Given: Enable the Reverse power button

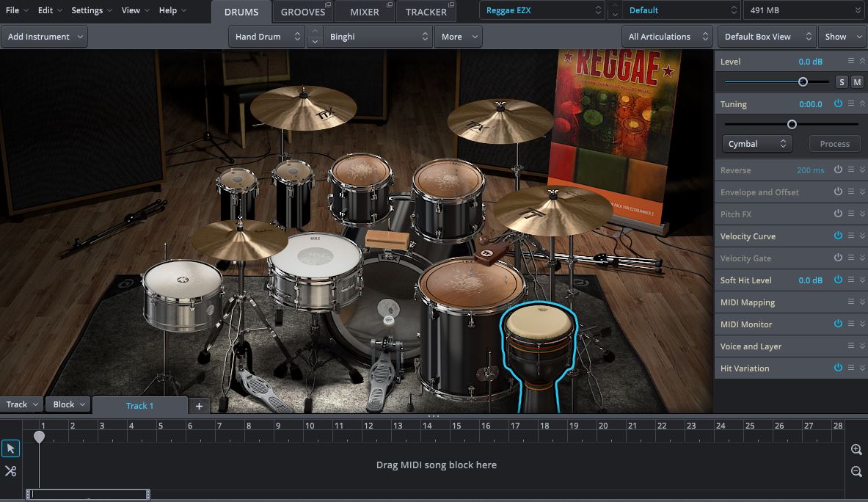Looking at the screenshot, I should [838, 170].
